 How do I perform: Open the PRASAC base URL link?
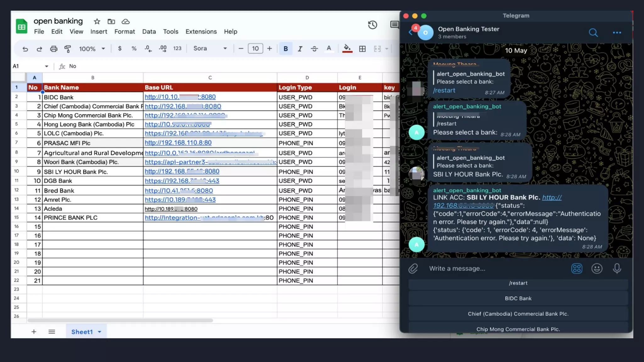(178, 143)
